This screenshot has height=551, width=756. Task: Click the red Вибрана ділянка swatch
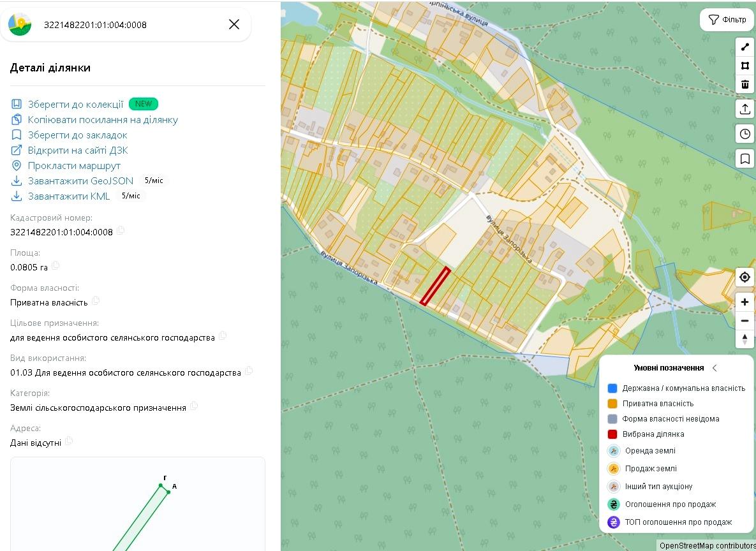tap(612, 434)
